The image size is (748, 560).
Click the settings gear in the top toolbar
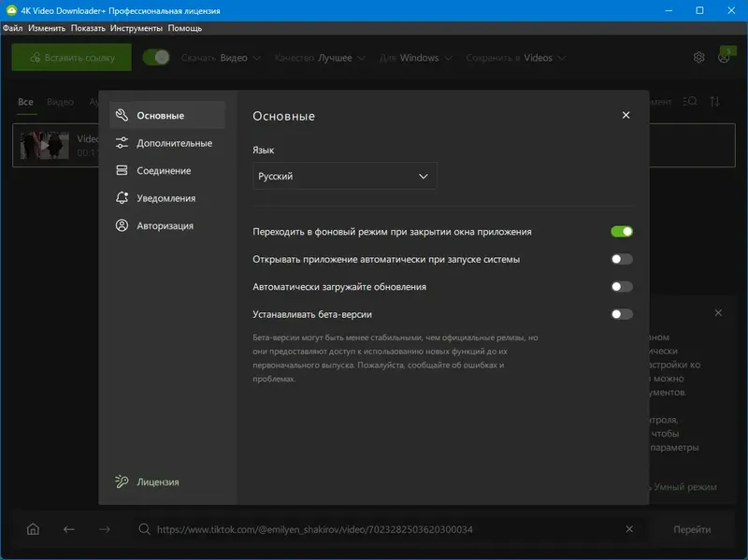tap(698, 56)
